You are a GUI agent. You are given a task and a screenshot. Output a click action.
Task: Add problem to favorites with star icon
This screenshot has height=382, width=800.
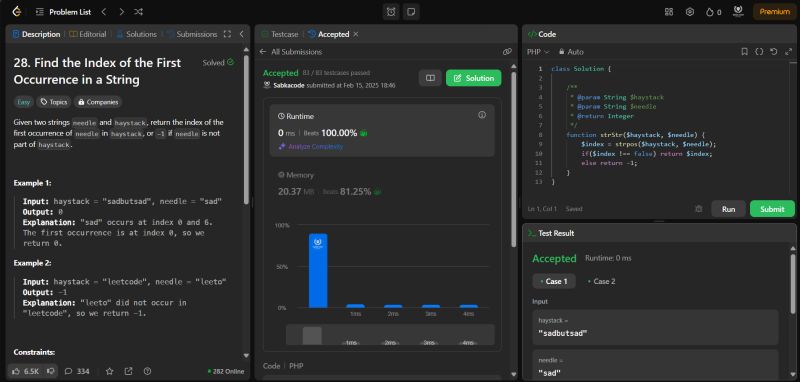[109, 371]
